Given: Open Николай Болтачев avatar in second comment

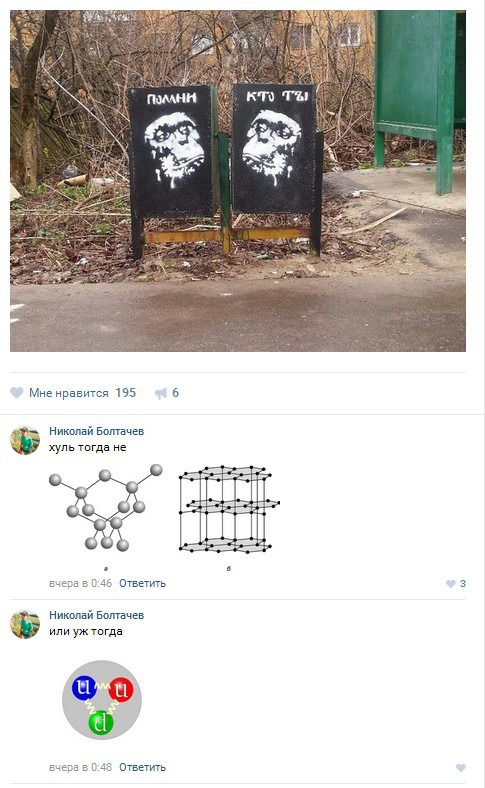Looking at the screenshot, I should point(25,624).
